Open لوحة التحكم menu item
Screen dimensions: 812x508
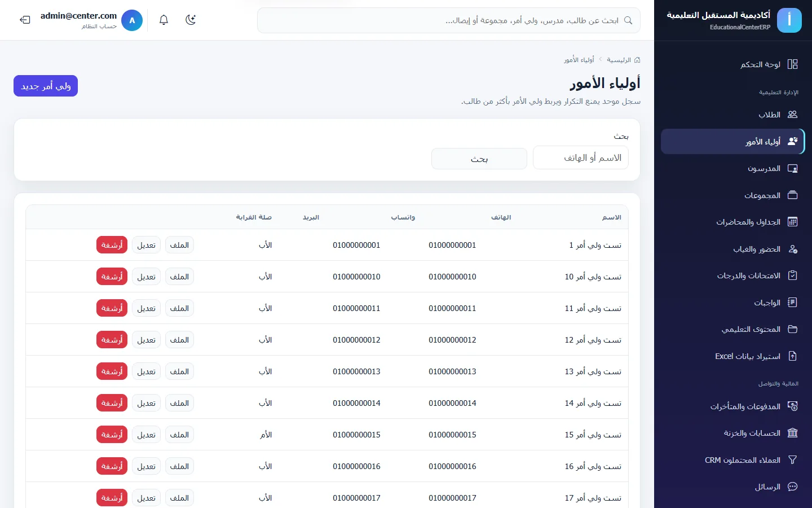(x=733, y=64)
